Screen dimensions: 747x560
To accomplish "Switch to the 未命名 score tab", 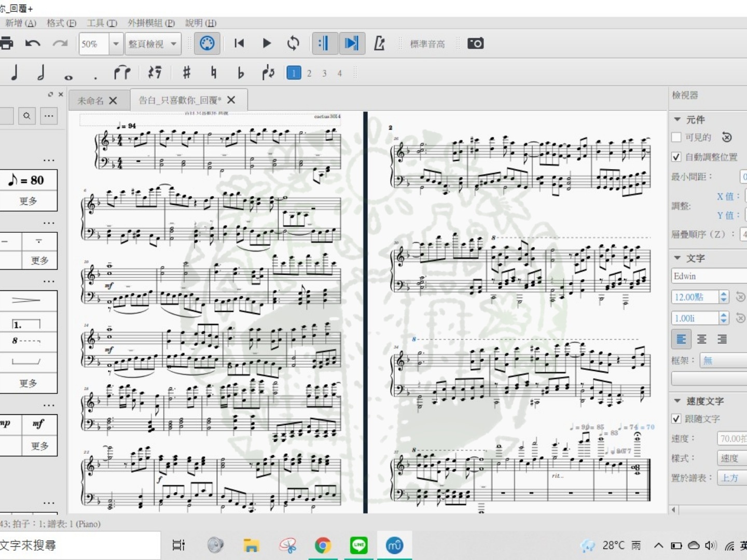I will 91,101.
